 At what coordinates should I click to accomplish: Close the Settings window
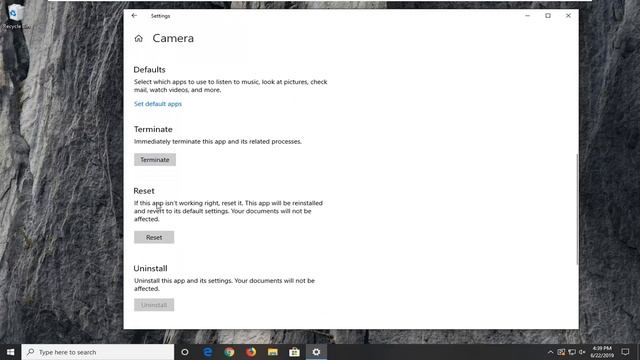pos(568,16)
